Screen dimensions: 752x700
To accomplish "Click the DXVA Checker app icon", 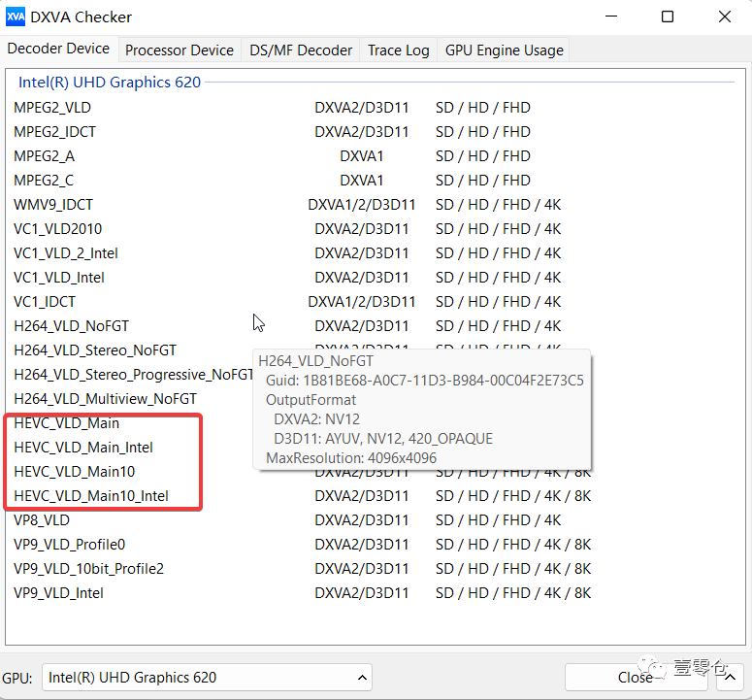I will click(x=16, y=17).
